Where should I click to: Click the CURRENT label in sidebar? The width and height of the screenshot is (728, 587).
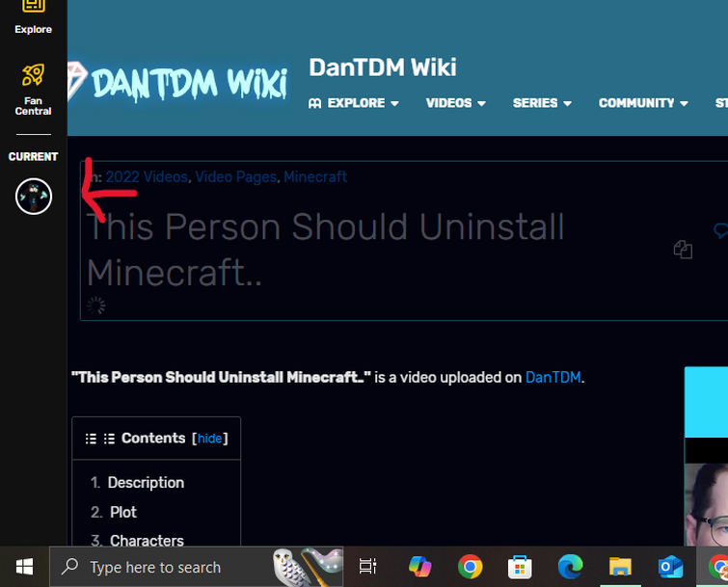(x=33, y=157)
